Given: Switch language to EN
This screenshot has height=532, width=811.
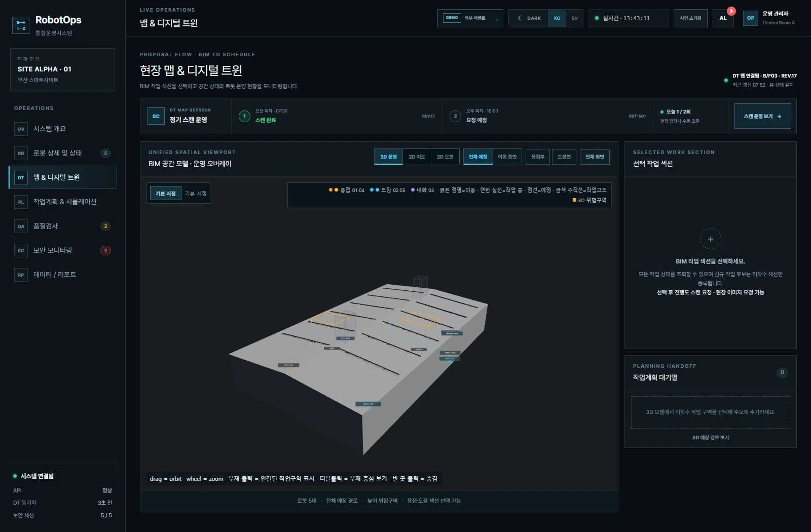Looking at the screenshot, I should 574,18.
